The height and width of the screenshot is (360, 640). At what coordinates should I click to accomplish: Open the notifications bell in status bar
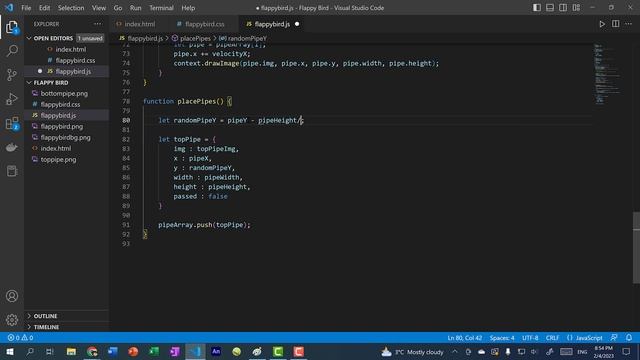click(x=629, y=338)
